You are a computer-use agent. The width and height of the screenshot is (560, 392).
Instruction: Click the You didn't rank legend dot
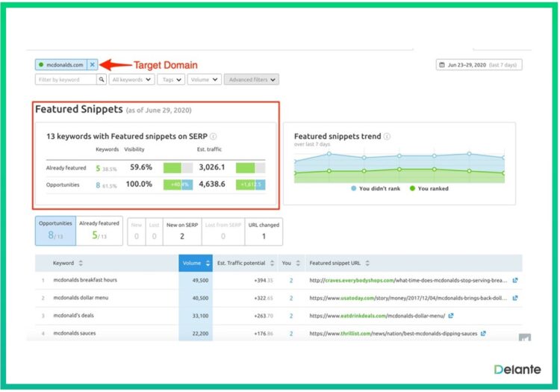pos(354,188)
